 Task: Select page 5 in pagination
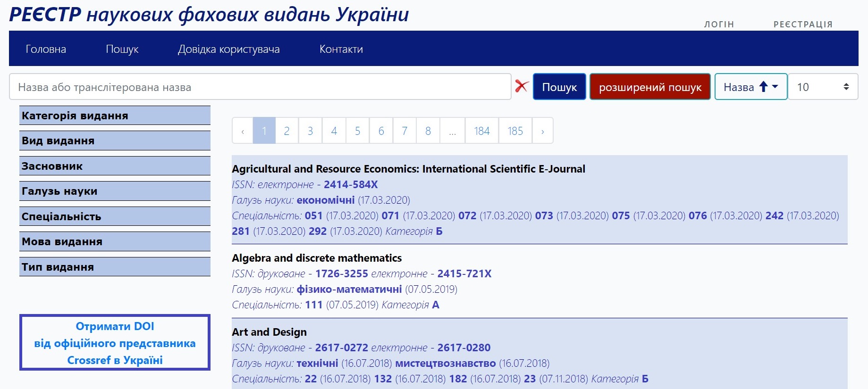tap(358, 131)
